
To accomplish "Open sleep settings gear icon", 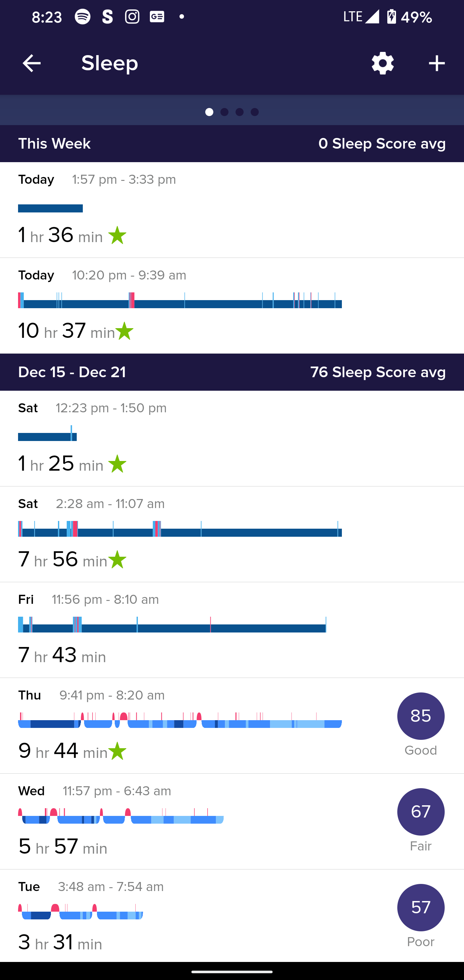I will [382, 63].
